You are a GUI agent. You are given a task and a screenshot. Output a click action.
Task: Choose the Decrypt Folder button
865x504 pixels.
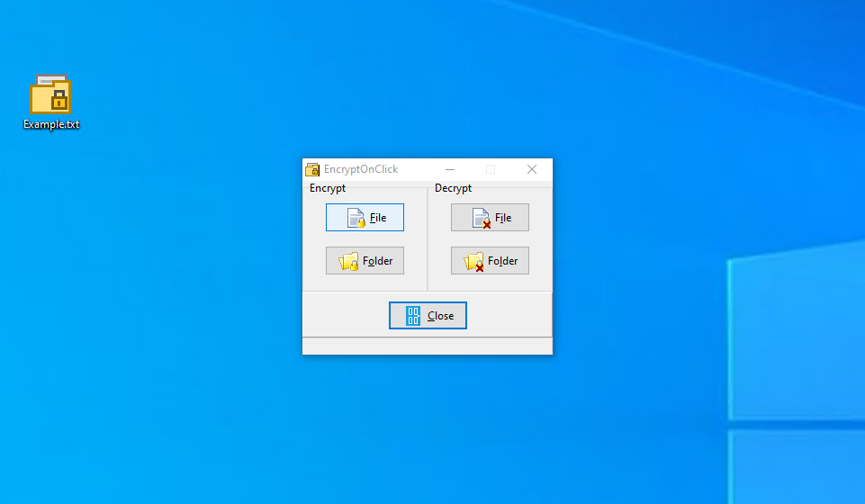click(490, 260)
